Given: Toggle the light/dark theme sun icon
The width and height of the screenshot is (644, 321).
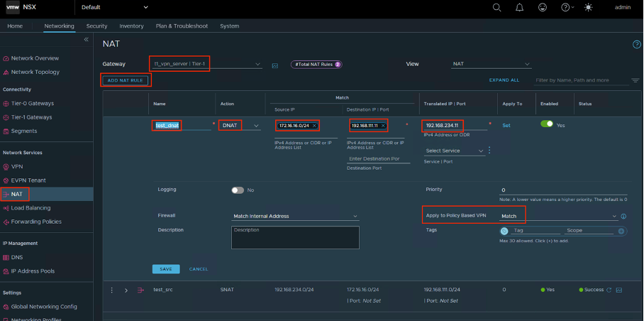Looking at the screenshot, I should point(587,7).
